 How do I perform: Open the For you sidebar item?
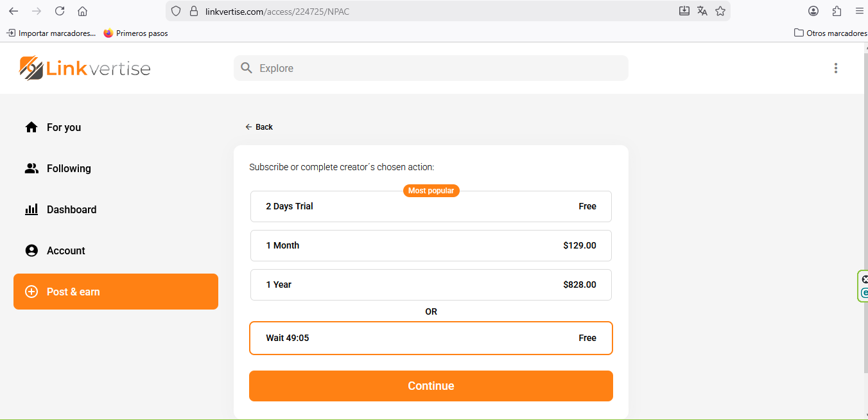coord(64,127)
